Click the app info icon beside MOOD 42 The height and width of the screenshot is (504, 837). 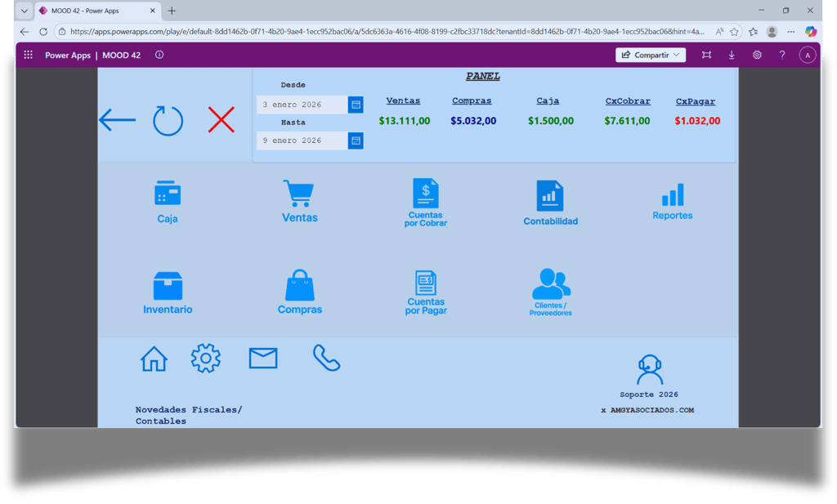point(159,55)
